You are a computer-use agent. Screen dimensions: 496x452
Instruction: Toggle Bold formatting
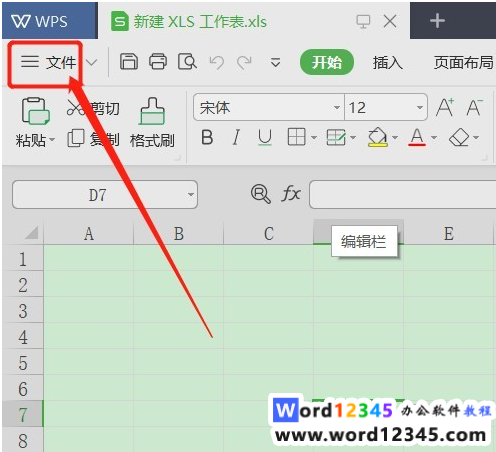pyautogui.click(x=207, y=137)
